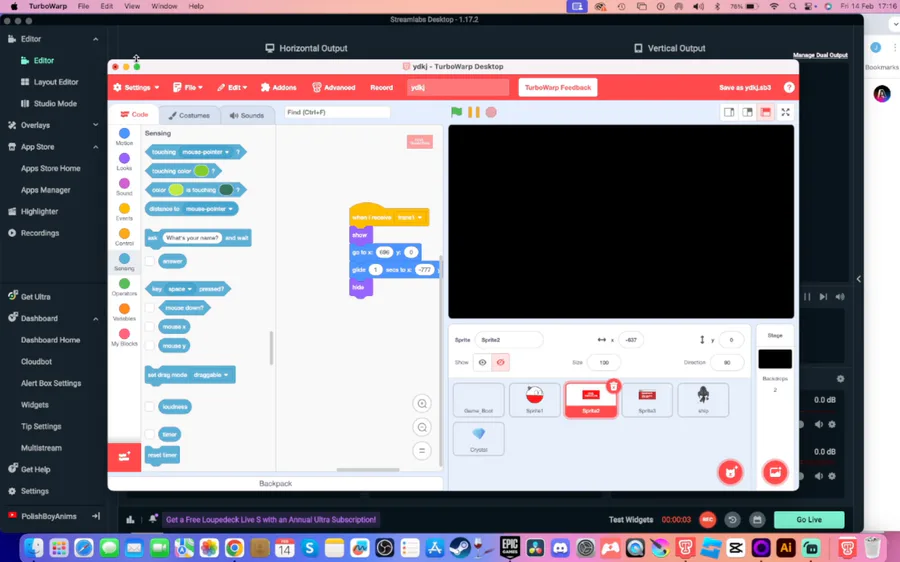
Task: Tick the mouse y checkbox
Action: (x=149, y=346)
